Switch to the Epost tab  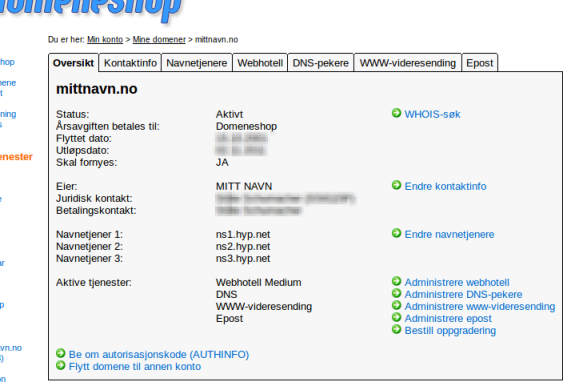pyautogui.click(x=480, y=63)
